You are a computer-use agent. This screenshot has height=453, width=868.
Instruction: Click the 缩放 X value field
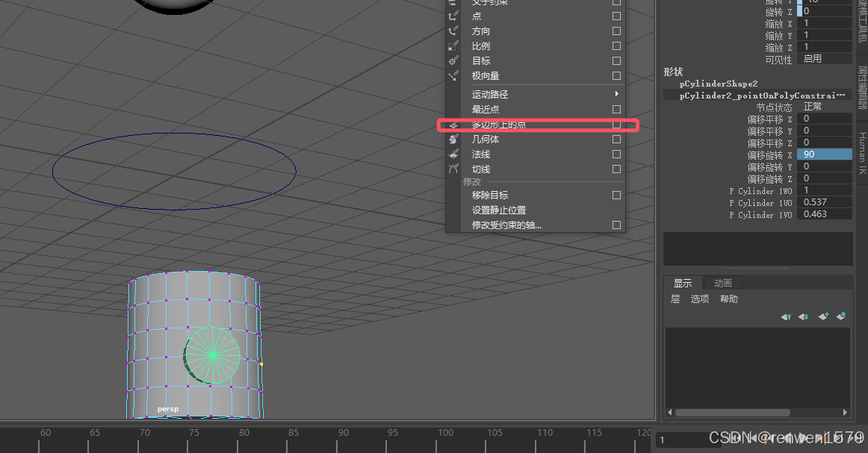point(824,23)
